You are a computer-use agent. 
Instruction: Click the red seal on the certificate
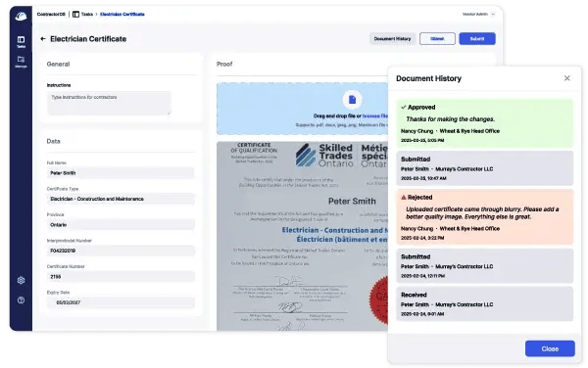point(379,300)
